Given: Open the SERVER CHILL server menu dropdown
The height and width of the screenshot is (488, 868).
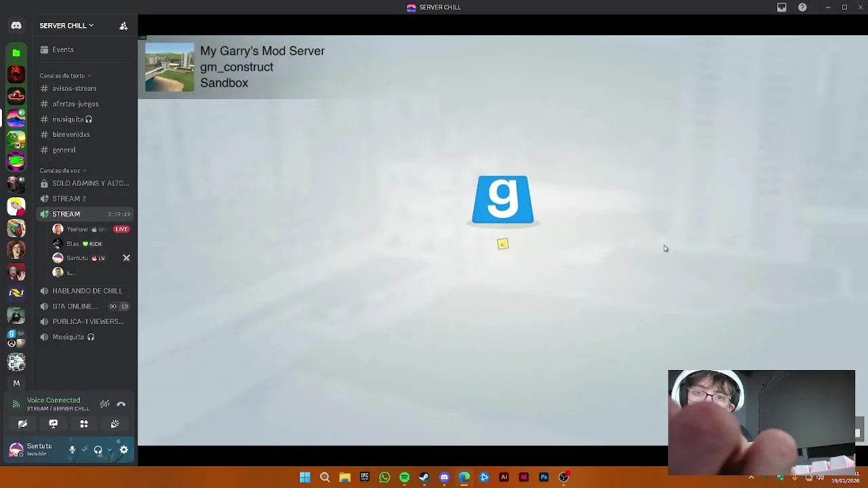Looking at the screenshot, I should tap(66, 26).
